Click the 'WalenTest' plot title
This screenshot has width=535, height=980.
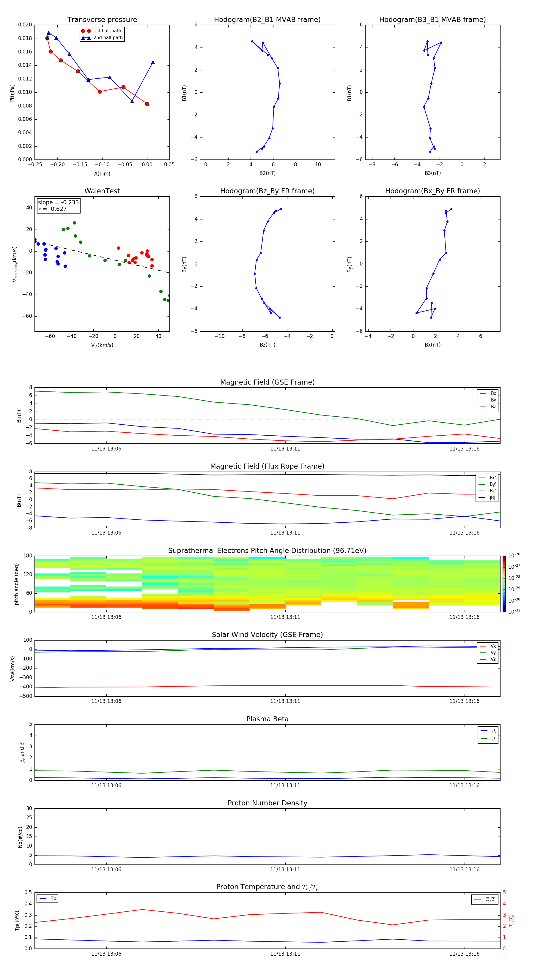click(102, 191)
